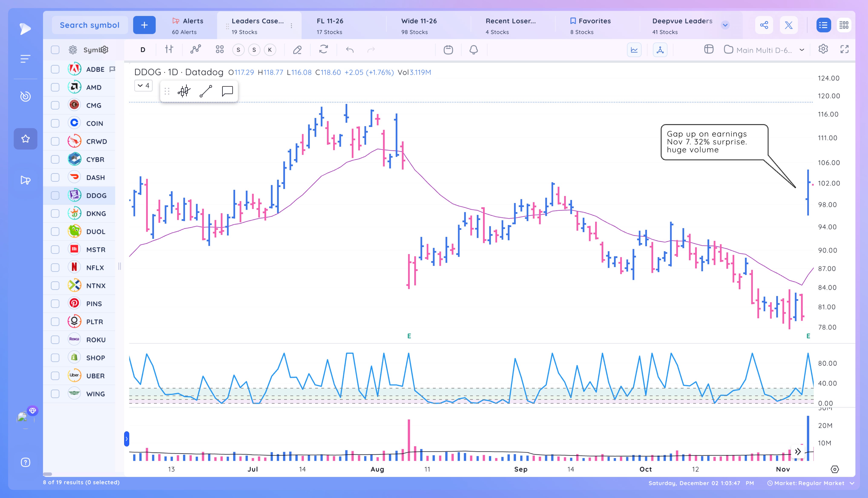Check the MSTR row checkbox
Viewport: 868px width, 498px height.
(55, 250)
